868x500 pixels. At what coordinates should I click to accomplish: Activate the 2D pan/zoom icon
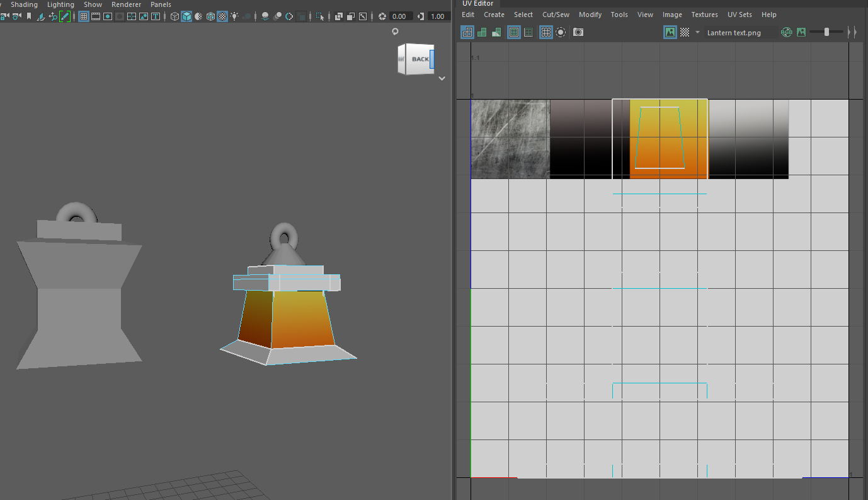(x=53, y=16)
